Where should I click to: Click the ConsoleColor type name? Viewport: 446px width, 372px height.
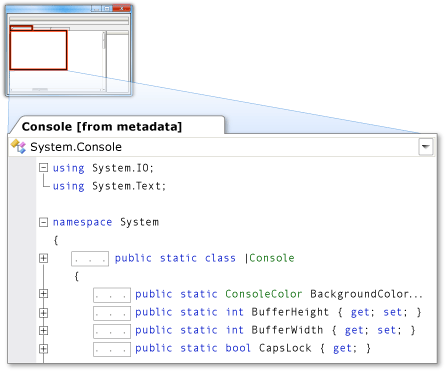(264, 294)
